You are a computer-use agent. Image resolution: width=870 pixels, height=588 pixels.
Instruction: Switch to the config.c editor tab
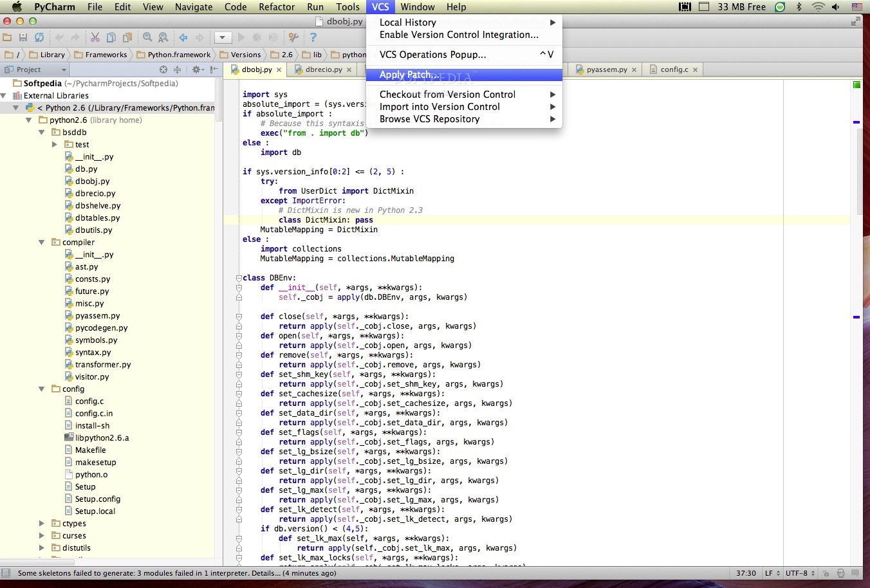click(x=674, y=69)
